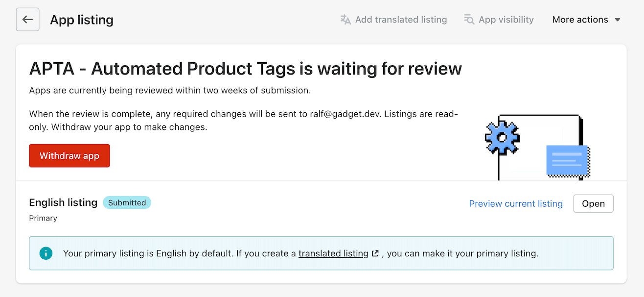
Task: Go back using the arrow button
Action: point(27,20)
